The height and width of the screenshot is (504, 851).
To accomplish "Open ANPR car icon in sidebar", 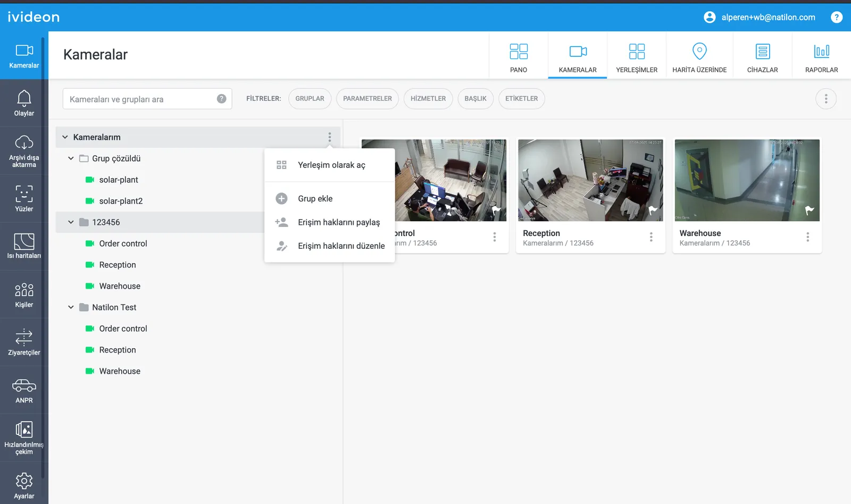I will (x=24, y=390).
